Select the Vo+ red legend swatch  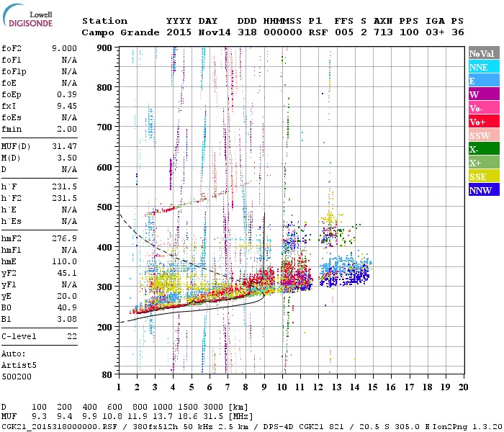point(484,122)
